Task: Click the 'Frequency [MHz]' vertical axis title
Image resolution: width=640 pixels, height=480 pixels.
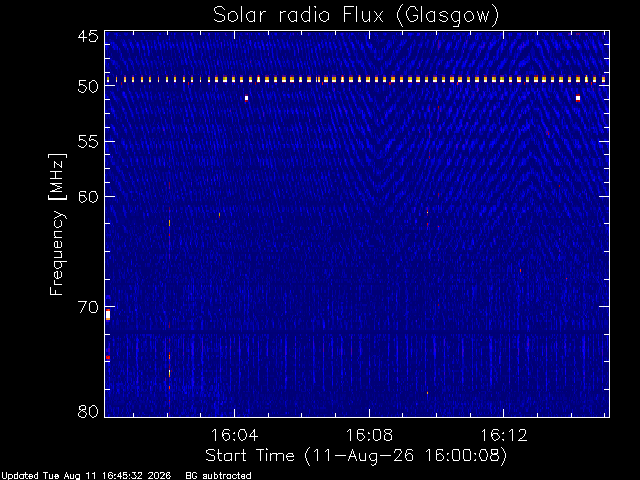Action: (57, 224)
